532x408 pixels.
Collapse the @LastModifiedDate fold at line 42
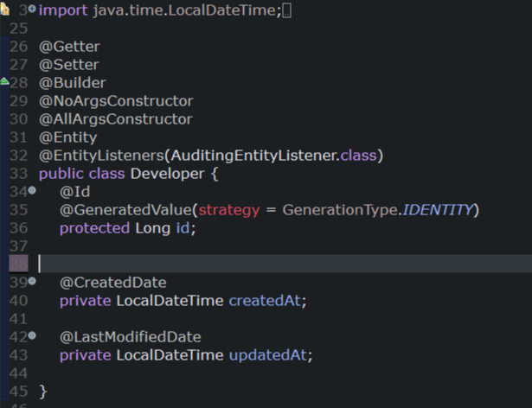[x=32, y=335]
